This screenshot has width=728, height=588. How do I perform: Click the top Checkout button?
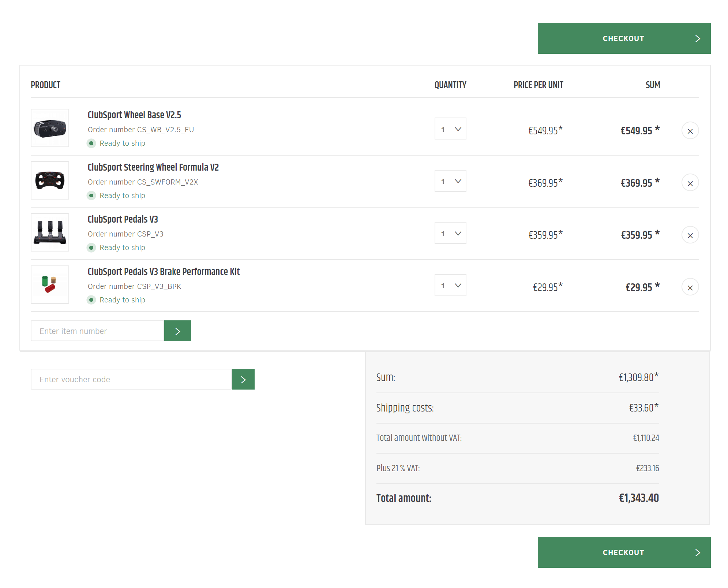[624, 38]
